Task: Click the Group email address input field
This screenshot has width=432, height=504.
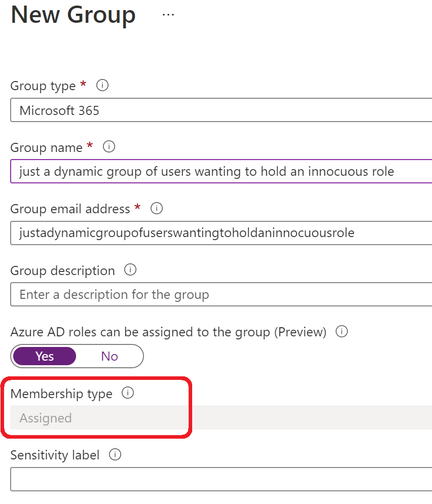Action: click(221, 232)
